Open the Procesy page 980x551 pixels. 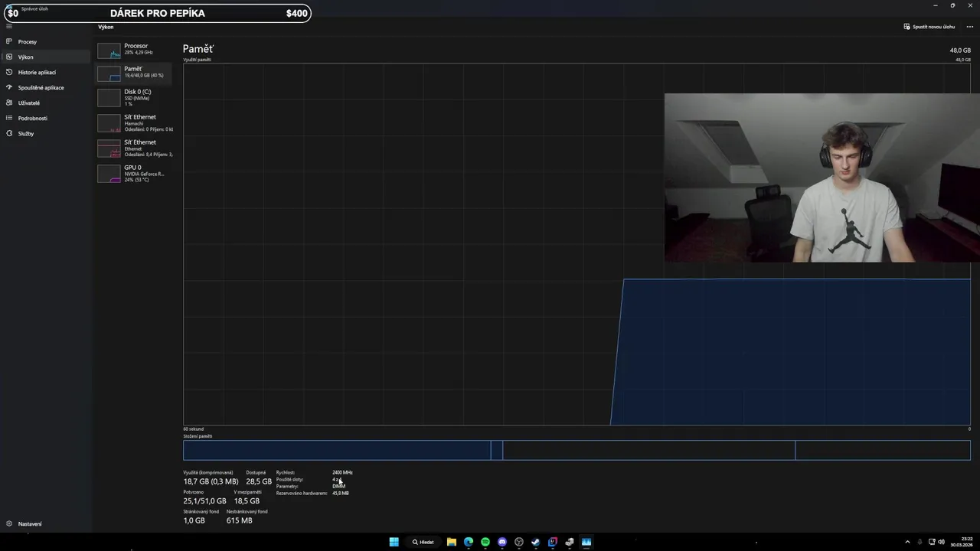(44, 41)
